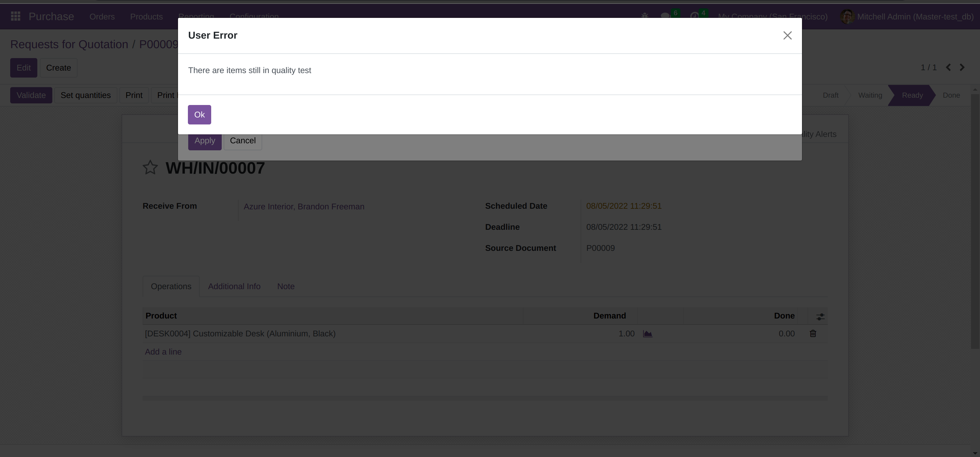980x457 pixels.
Task: Switch to the Additional Info tab
Action: pyautogui.click(x=234, y=287)
